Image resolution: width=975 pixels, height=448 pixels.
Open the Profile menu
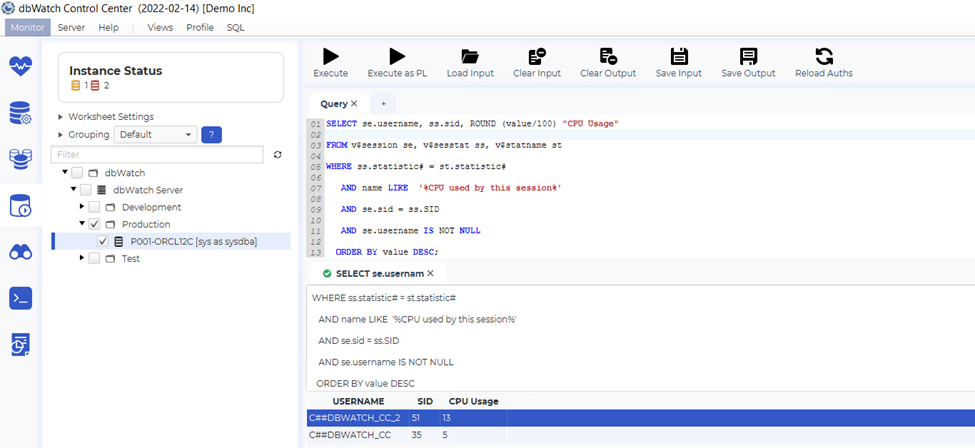200,27
